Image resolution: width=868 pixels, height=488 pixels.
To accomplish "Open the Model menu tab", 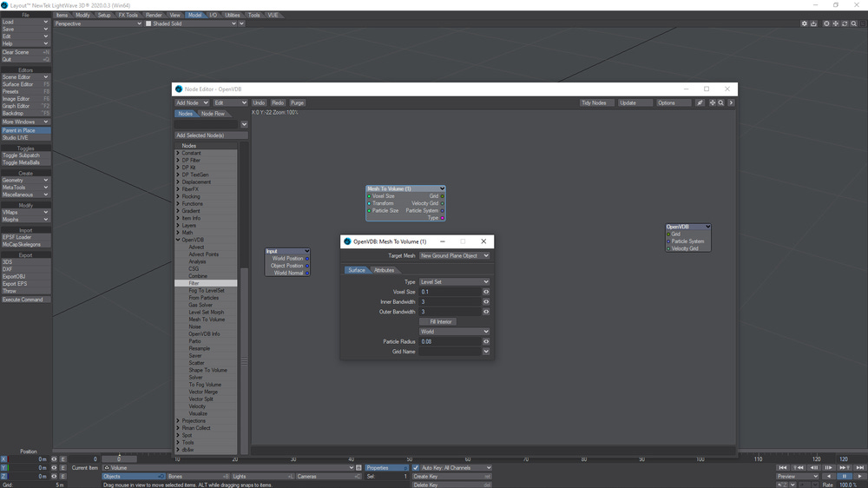I will (194, 16).
